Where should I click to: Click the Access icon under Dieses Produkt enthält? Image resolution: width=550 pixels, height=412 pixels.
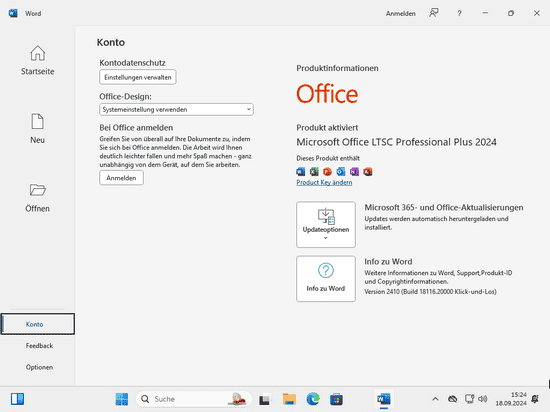368,172
